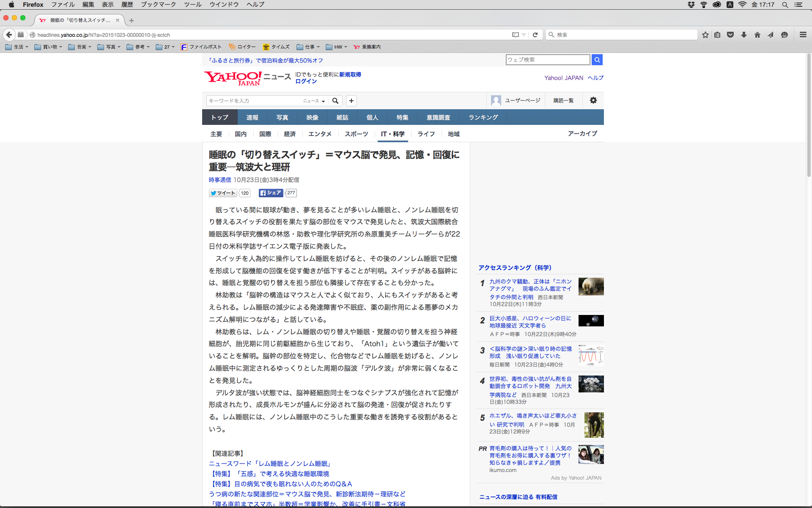Click the ツイート button under headline

click(x=223, y=193)
